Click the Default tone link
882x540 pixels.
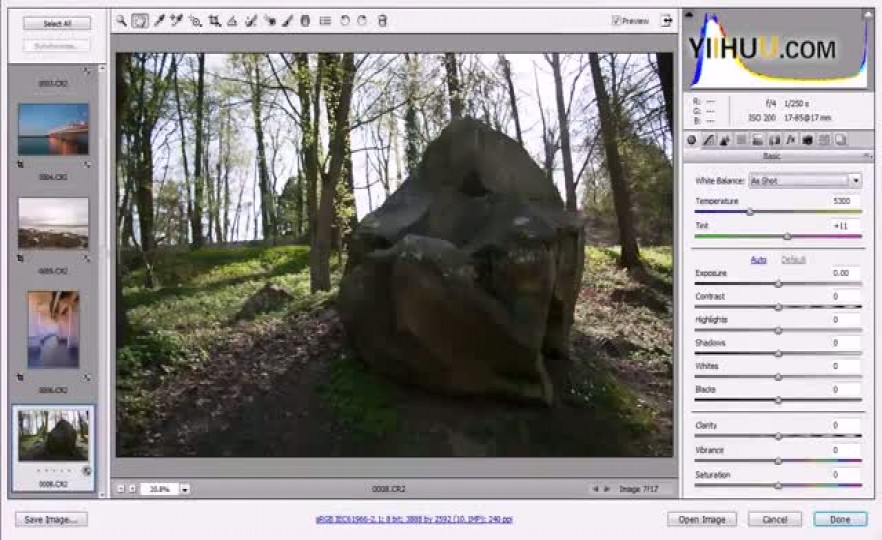pos(793,259)
